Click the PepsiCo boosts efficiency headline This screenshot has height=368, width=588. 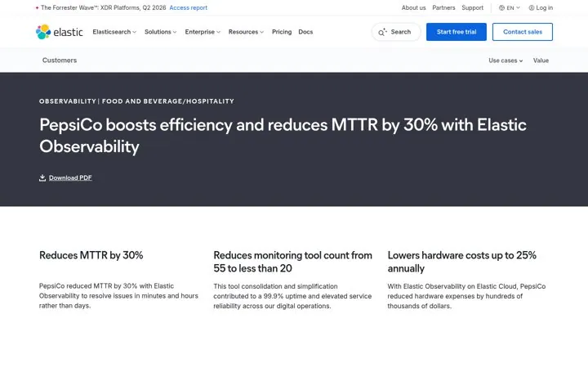click(283, 136)
